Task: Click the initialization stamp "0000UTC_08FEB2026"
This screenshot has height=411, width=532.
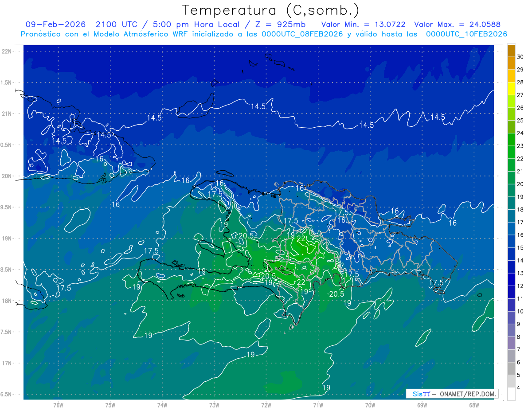Action: (x=302, y=34)
